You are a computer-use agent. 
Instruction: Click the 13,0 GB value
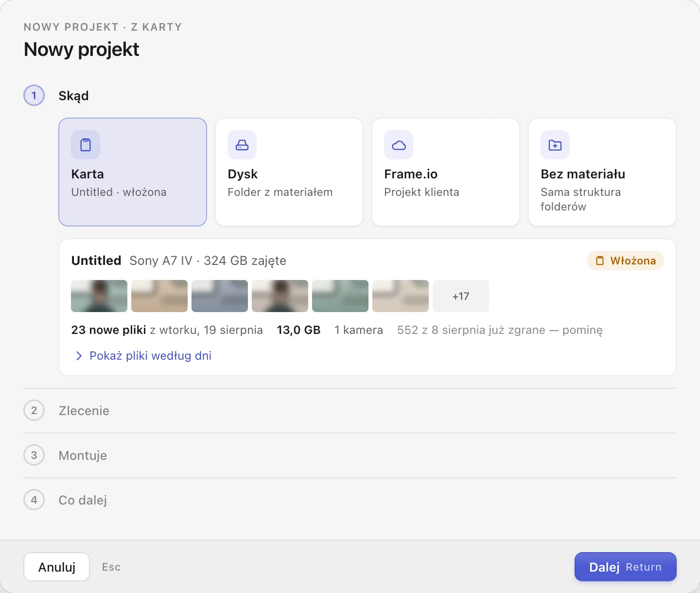pos(298,330)
